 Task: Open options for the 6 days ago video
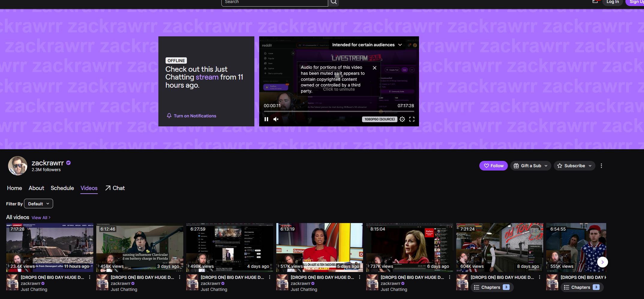click(450, 277)
